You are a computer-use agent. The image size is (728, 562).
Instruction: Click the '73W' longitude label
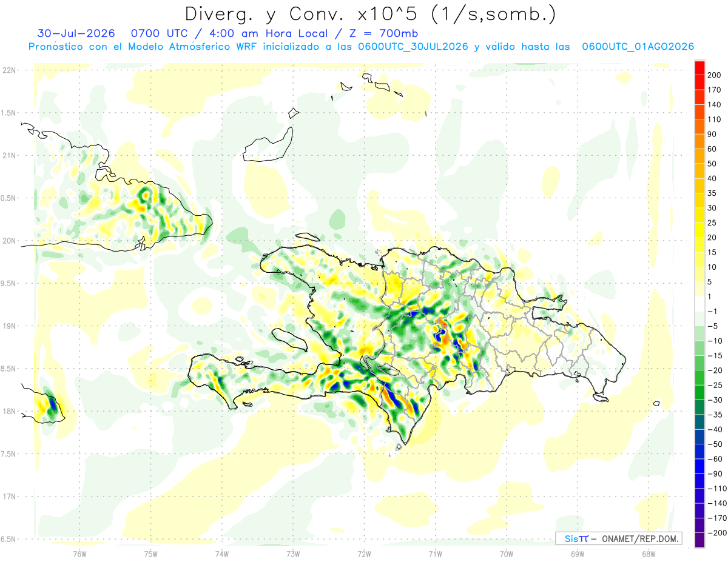293,554
